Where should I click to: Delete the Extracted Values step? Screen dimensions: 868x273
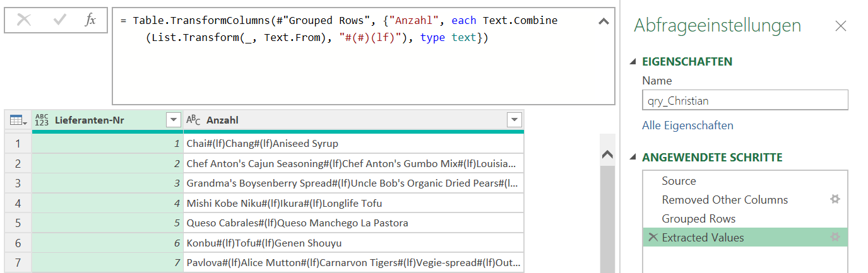(653, 238)
